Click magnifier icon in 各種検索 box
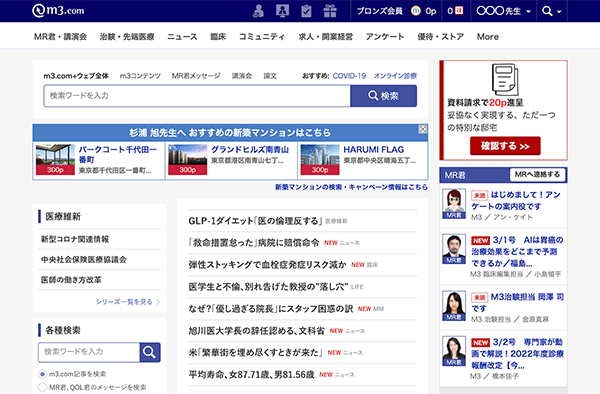Viewport: 600px width, 394px height. coord(150,352)
